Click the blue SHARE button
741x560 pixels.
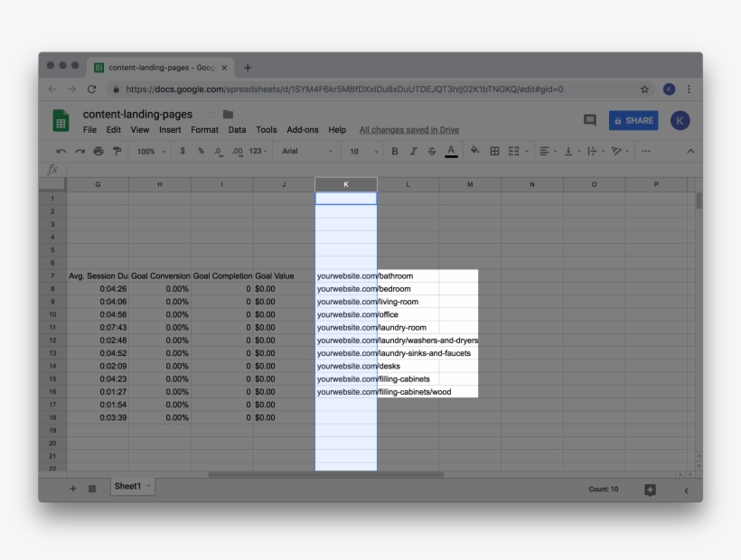pos(633,121)
